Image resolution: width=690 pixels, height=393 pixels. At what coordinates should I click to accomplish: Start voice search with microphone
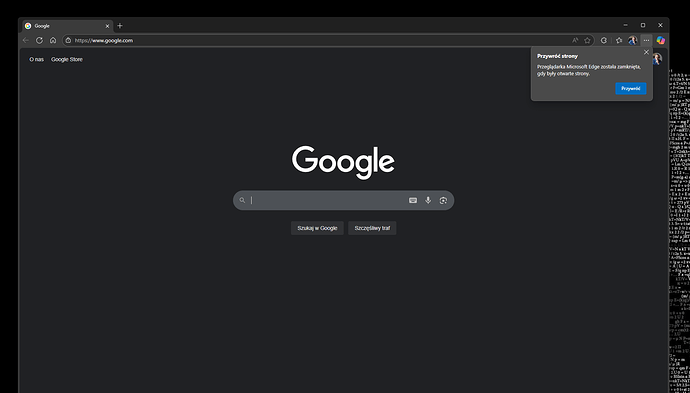click(x=428, y=200)
